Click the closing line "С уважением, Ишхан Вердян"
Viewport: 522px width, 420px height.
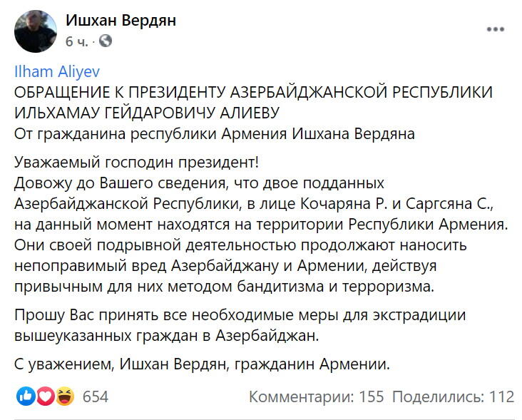(x=203, y=364)
